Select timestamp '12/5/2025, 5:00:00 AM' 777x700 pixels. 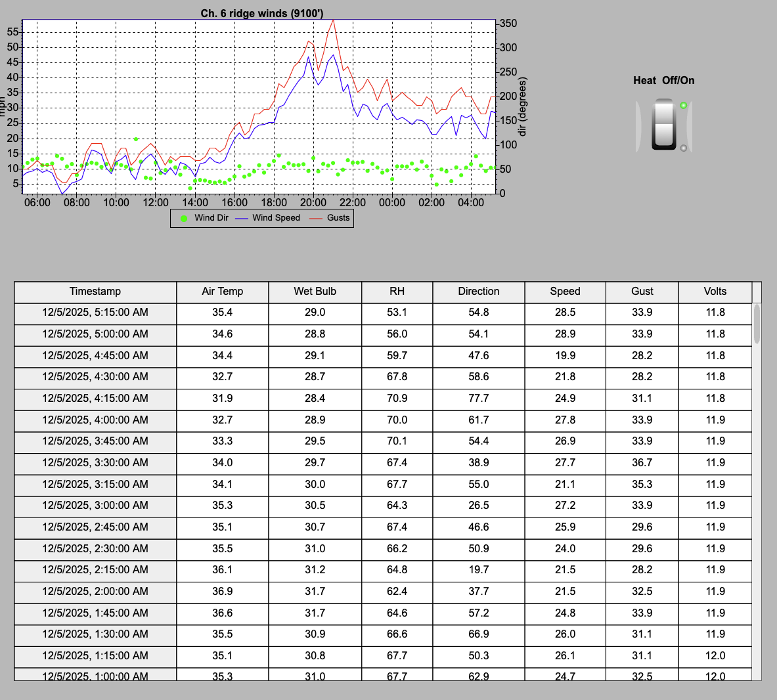click(95, 334)
